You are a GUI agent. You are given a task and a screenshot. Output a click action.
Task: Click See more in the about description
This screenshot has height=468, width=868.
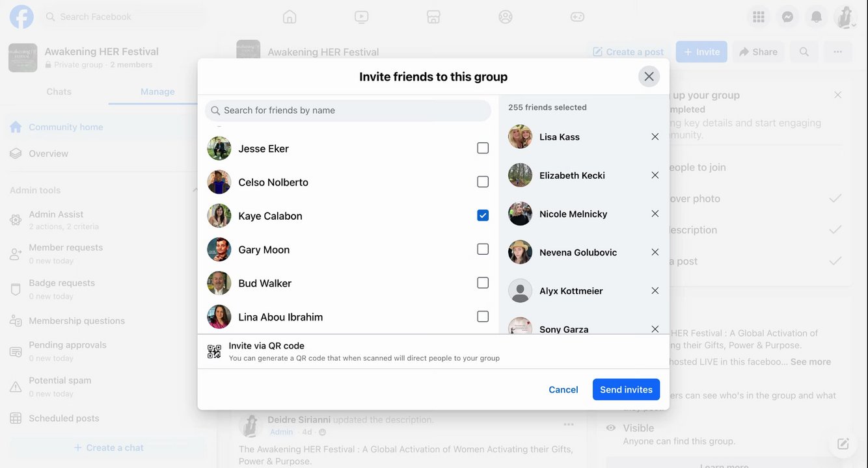pos(811,362)
